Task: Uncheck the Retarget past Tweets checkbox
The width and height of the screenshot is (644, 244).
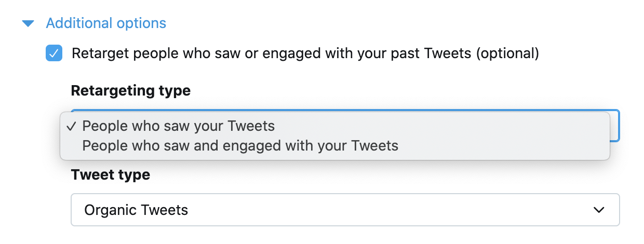Action: (x=54, y=53)
